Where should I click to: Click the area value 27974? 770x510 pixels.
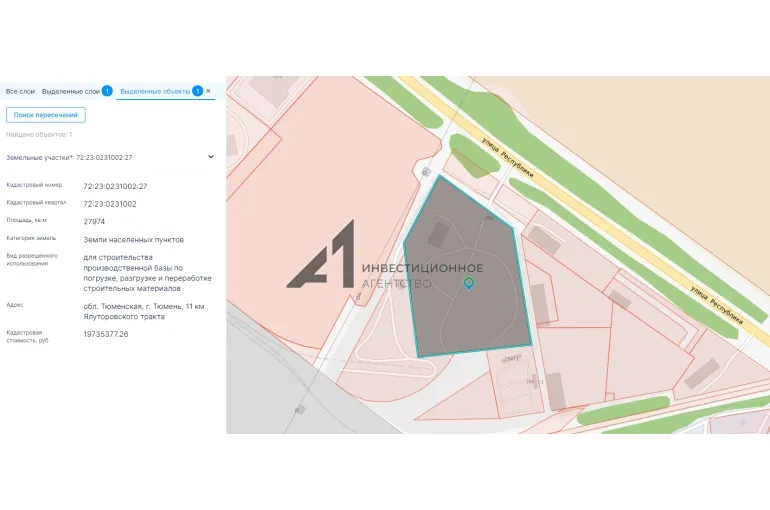tap(94, 221)
